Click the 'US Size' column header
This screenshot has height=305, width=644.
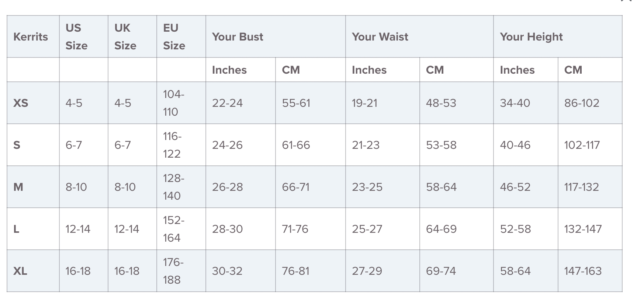point(76,37)
